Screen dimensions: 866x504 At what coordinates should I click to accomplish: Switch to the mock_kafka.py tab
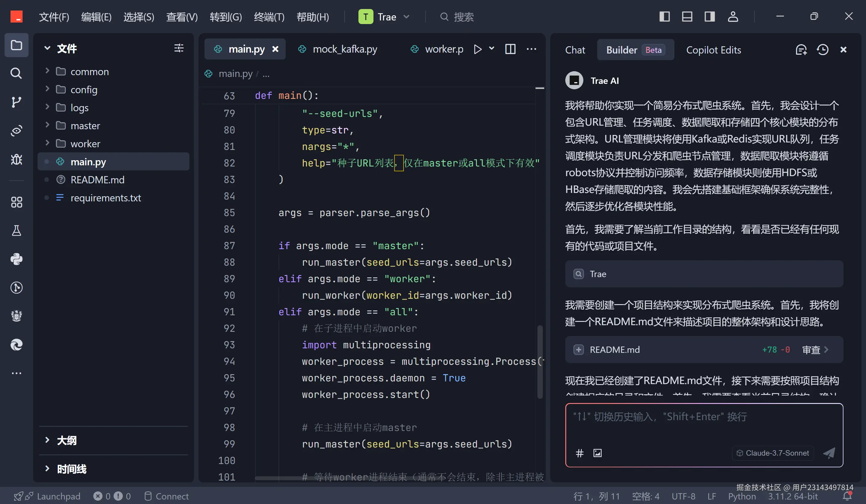point(345,49)
